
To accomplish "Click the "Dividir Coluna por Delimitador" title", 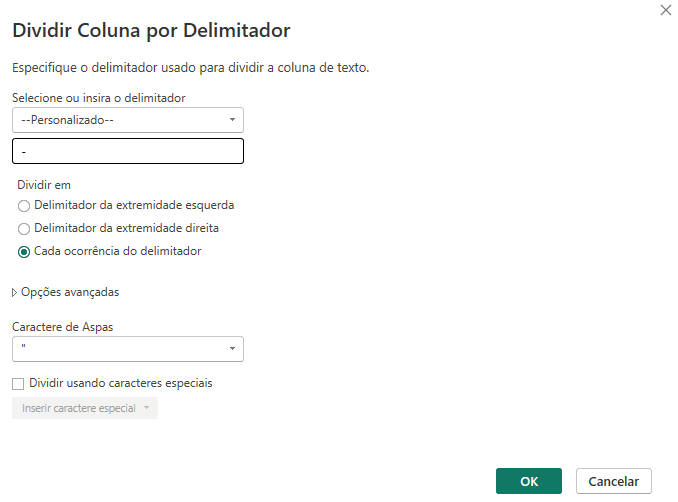I will click(x=151, y=31).
